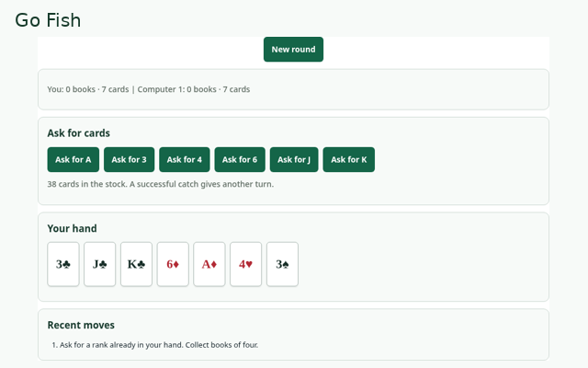This screenshot has height=368, width=588.
Task: Ask for A cards
Action: pyautogui.click(x=73, y=159)
